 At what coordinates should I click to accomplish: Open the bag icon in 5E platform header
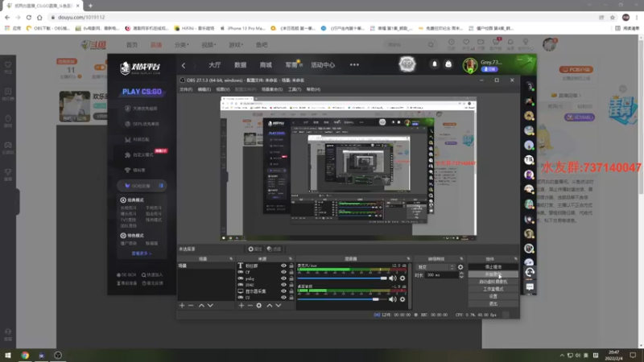(448, 64)
